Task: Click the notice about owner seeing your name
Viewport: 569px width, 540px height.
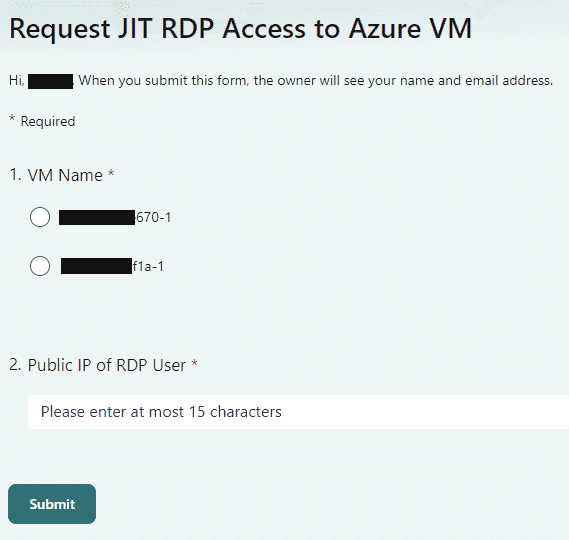Action: pos(316,81)
